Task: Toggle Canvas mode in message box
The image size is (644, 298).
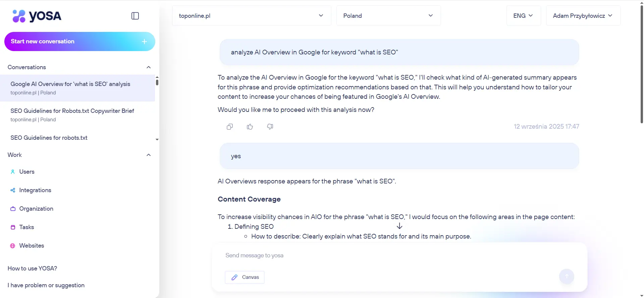Action: point(245,277)
